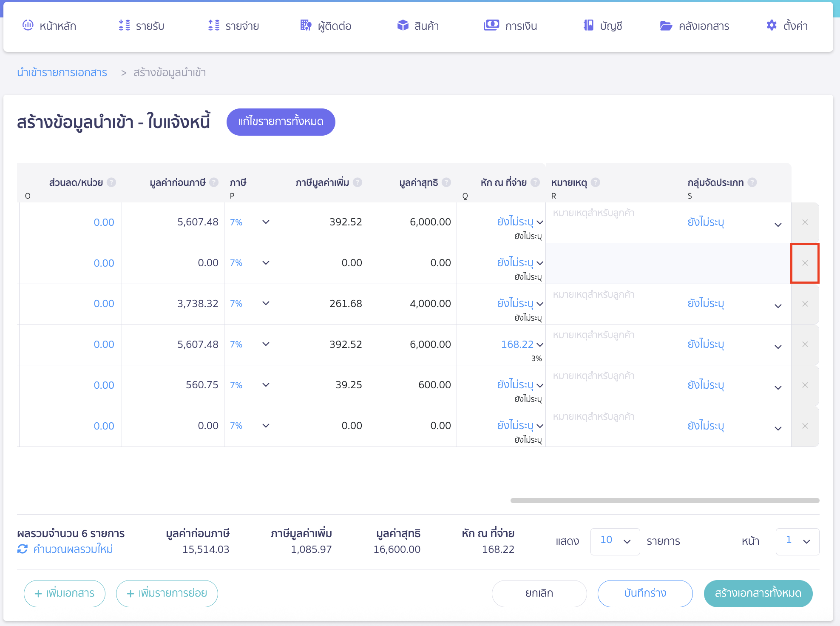The image size is (840, 626).
Task: Remove the 168.22 withholding row via X
Action: click(805, 344)
